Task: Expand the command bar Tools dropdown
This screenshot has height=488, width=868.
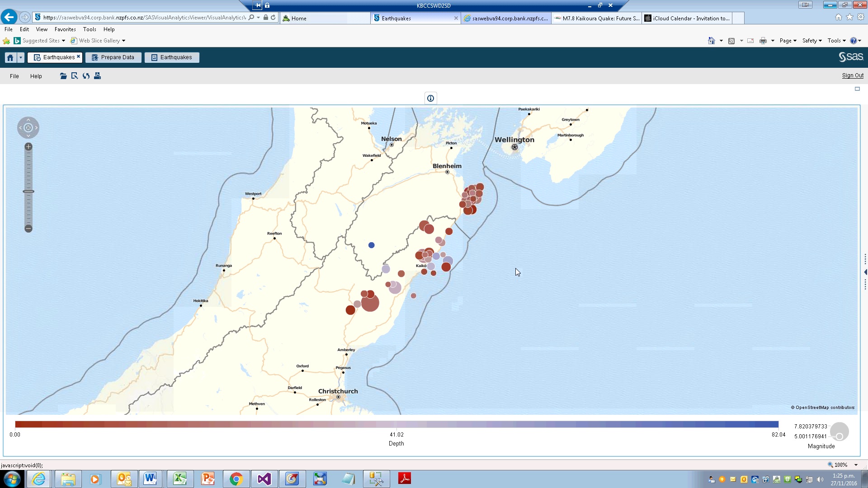Action: tap(837, 41)
